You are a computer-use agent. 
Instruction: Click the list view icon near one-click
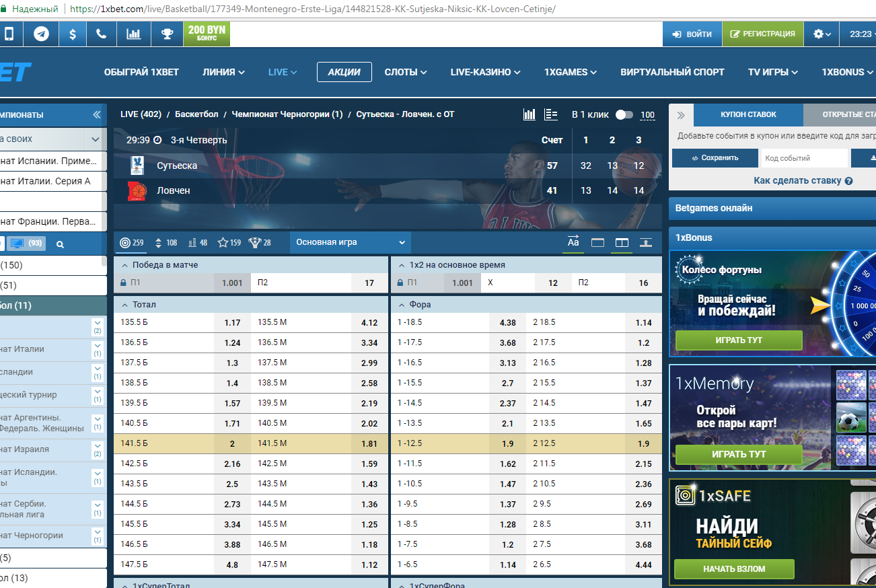pyautogui.click(x=551, y=114)
